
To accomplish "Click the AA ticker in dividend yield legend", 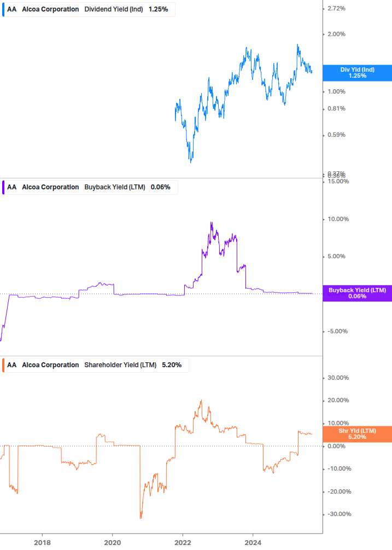I will (x=11, y=9).
